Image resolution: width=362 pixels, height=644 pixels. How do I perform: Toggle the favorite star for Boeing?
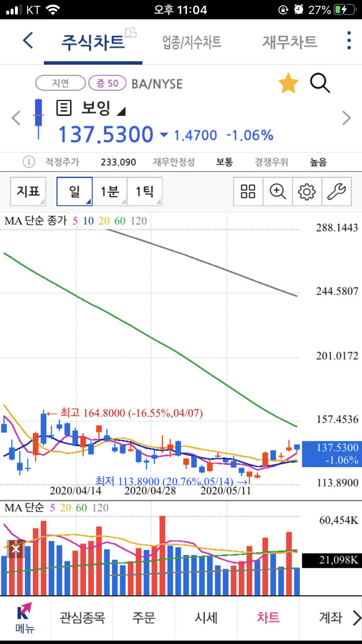tap(289, 83)
